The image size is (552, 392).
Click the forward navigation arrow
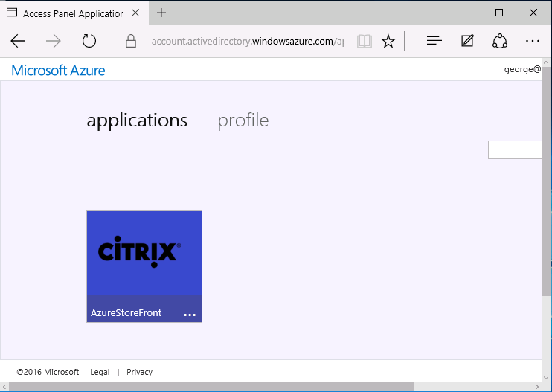click(x=54, y=41)
